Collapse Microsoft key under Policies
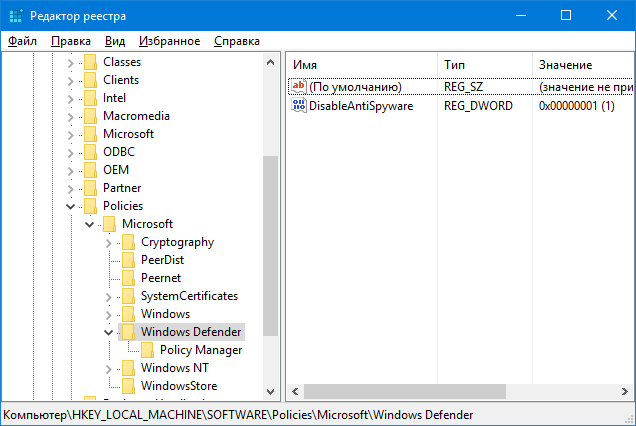The width and height of the screenshot is (636, 426). [90, 224]
